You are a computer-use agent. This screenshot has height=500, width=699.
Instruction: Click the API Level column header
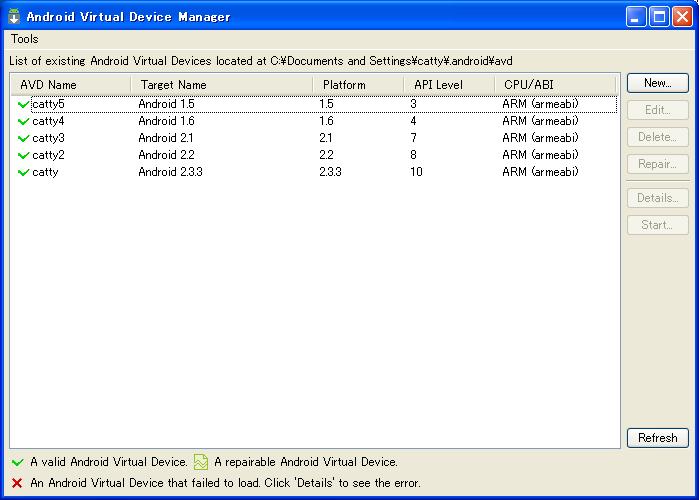point(449,85)
